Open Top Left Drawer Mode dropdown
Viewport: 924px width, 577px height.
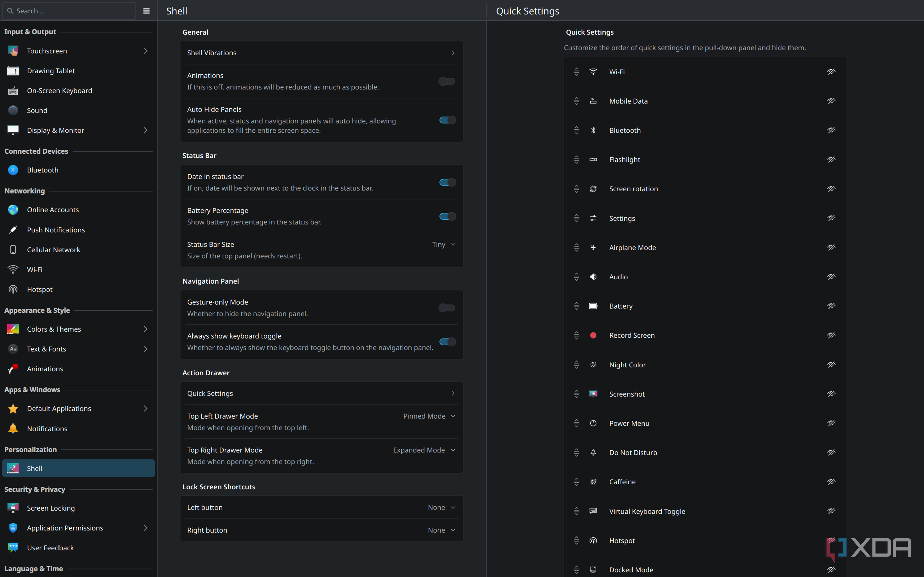pyautogui.click(x=429, y=416)
